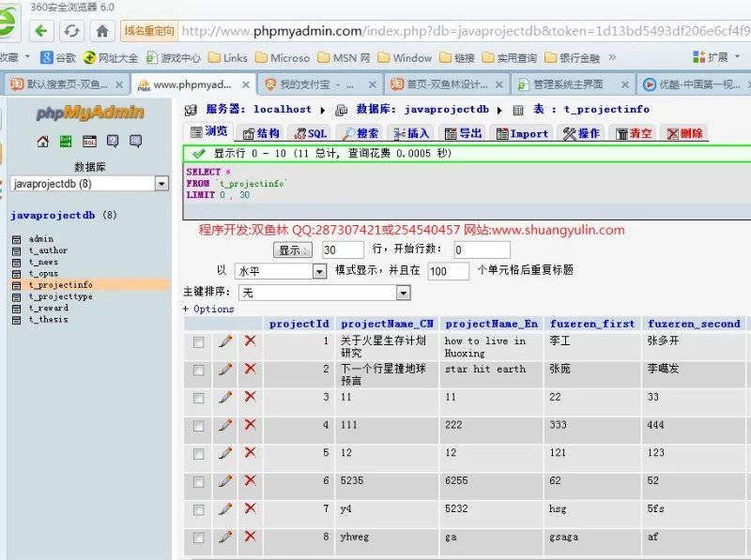Open the 扩展 extensions dropdown
This screenshot has width=751, height=560.
coord(737,57)
